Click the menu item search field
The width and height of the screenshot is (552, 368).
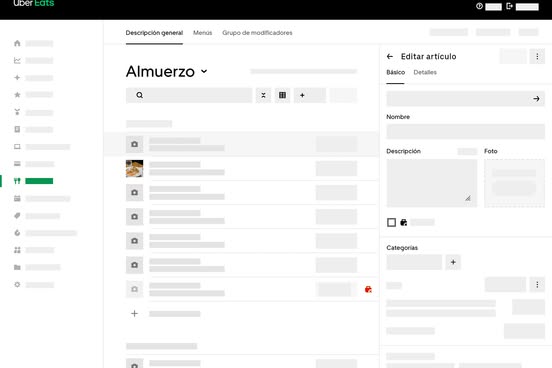pyautogui.click(x=189, y=95)
